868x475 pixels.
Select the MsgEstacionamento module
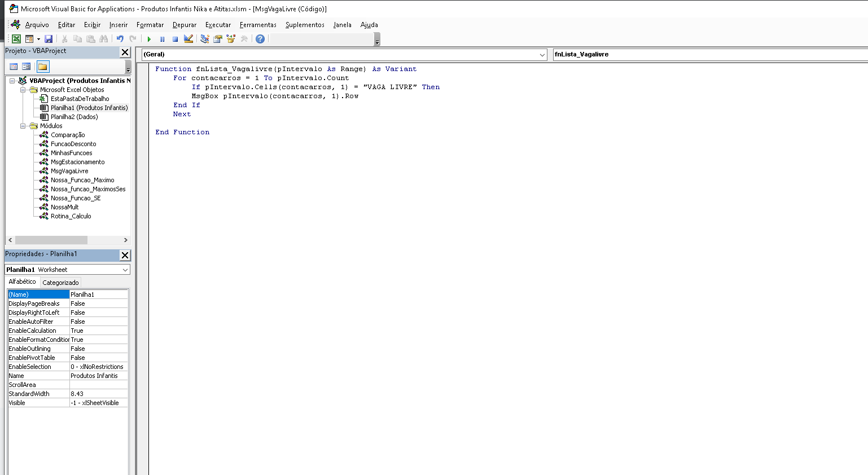[x=77, y=162]
